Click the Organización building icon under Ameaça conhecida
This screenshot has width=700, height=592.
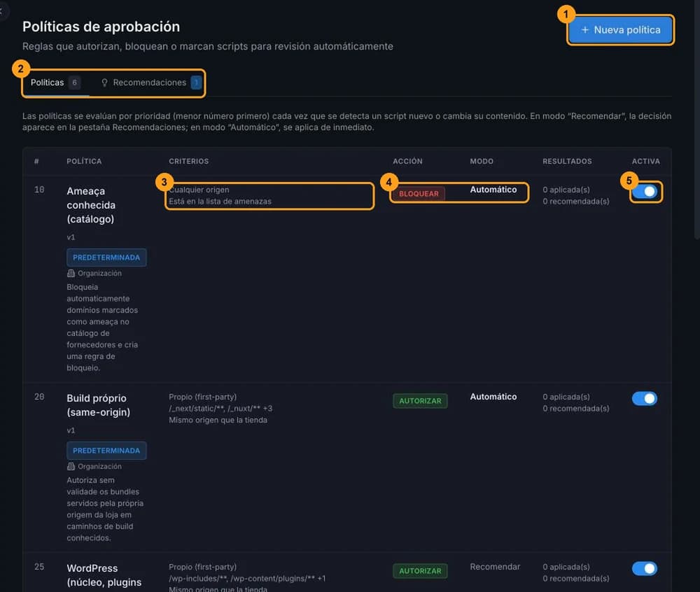click(x=71, y=273)
